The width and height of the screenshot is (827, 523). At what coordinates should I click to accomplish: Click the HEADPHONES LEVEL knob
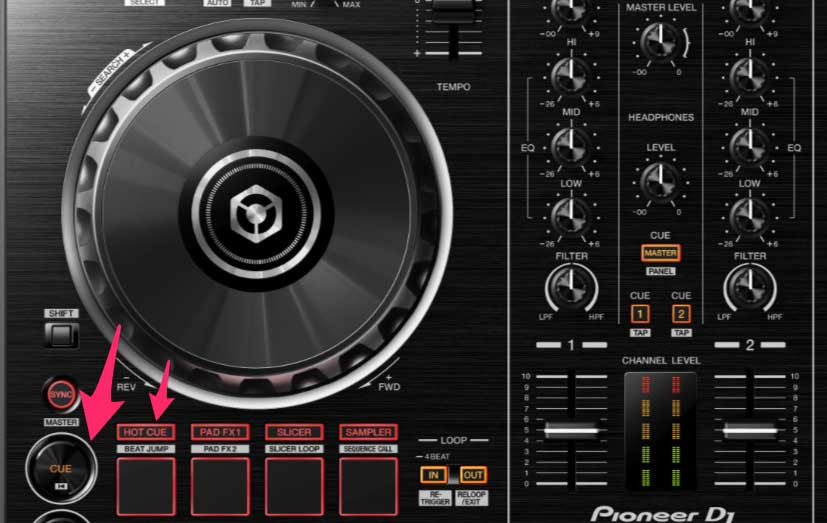657,178
